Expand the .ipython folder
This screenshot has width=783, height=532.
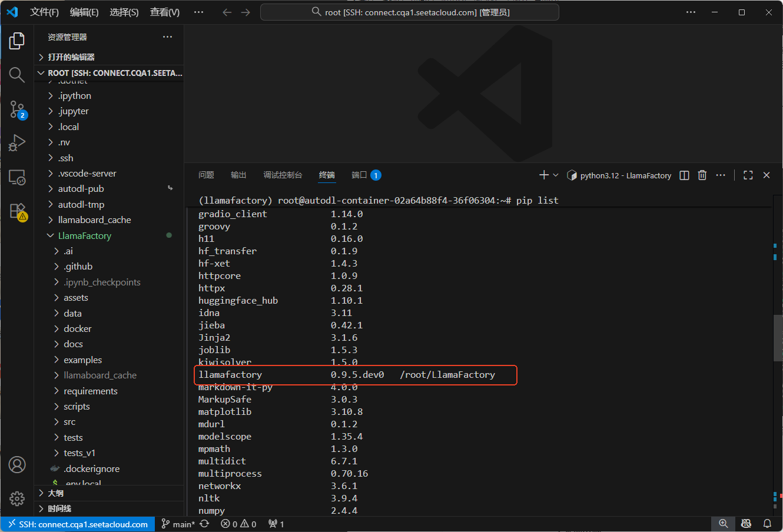(109, 95)
